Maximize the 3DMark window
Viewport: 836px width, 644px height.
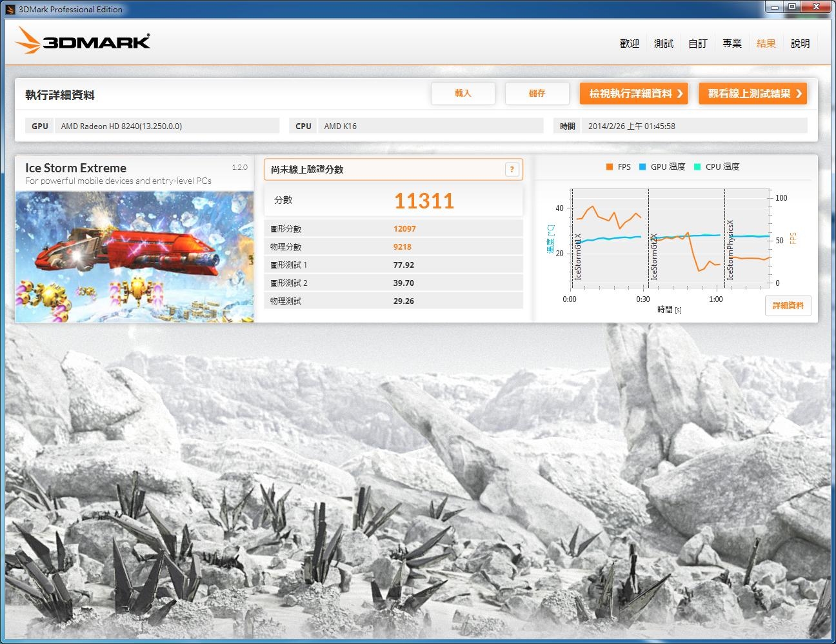coord(792,7)
